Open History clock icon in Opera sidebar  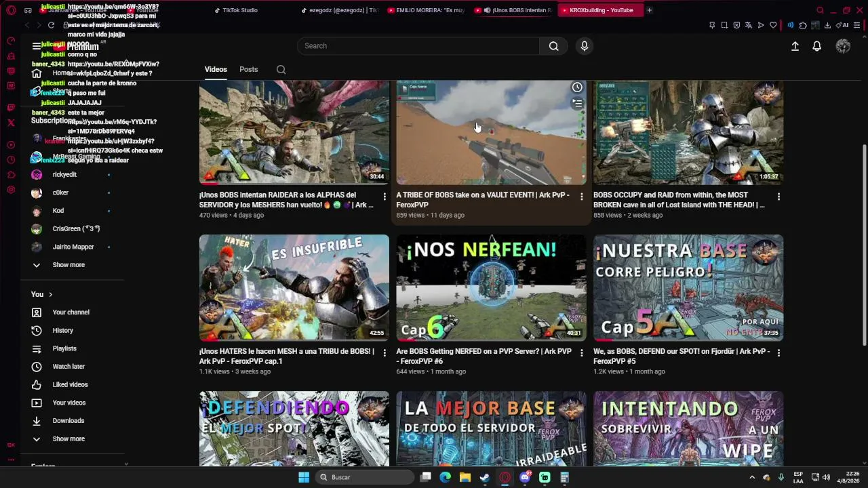(x=11, y=160)
